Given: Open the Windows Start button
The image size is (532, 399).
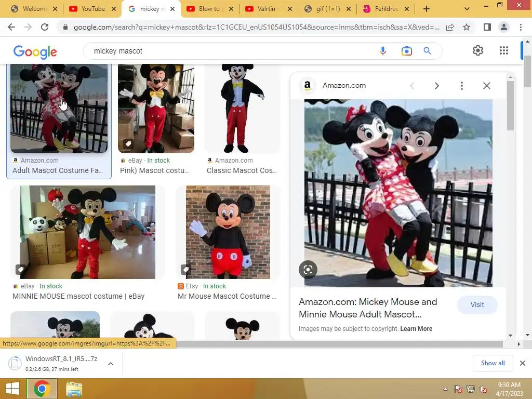Looking at the screenshot, I should click(12, 389).
